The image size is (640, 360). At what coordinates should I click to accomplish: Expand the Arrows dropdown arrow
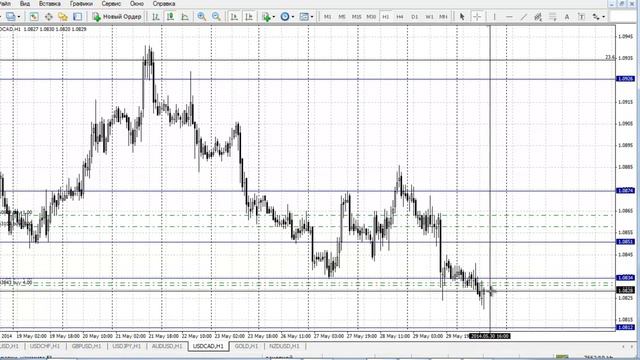point(604,17)
